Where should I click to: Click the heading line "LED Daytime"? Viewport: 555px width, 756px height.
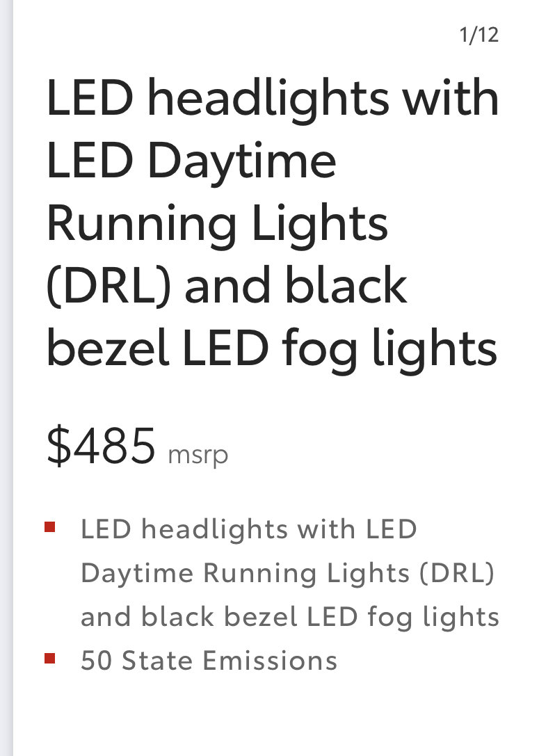(191, 162)
